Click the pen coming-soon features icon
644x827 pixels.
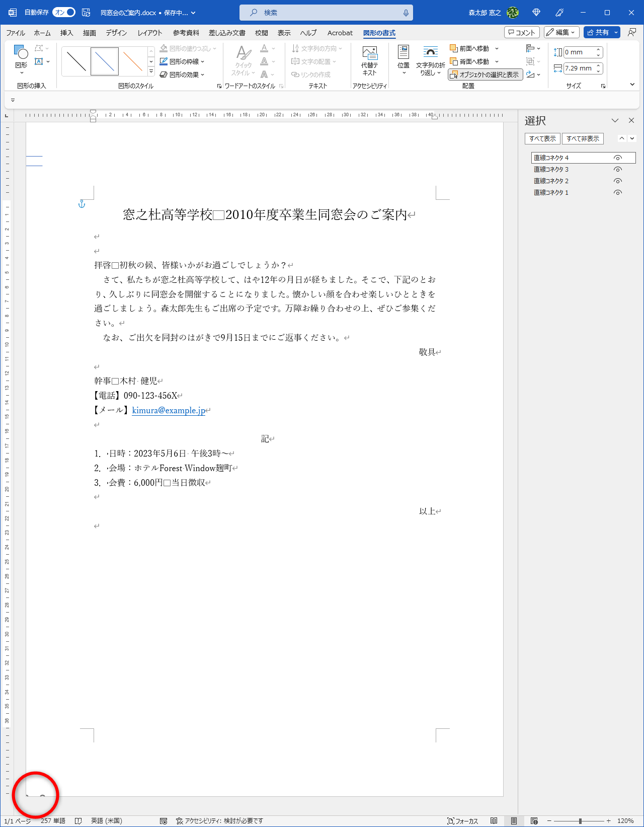click(559, 13)
